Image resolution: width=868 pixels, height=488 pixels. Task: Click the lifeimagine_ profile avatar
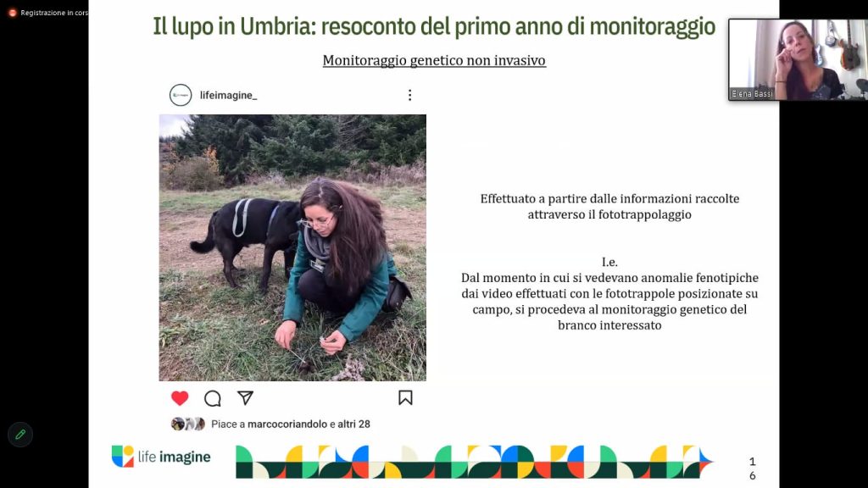pyautogui.click(x=181, y=95)
